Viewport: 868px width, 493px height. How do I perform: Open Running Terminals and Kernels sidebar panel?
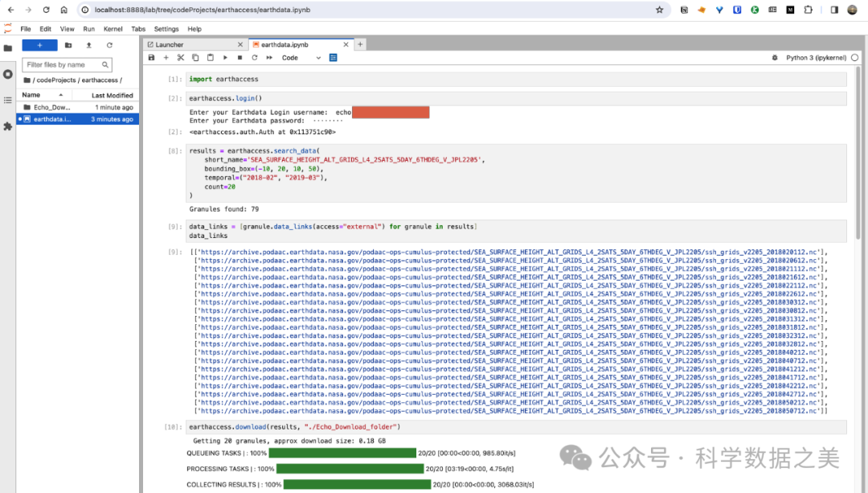click(x=8, y=74)
